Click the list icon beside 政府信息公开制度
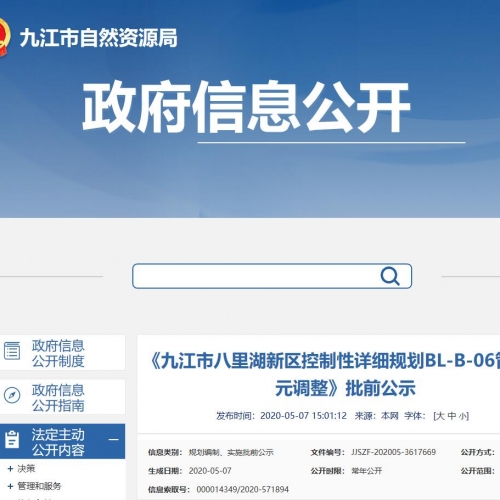This screenshot has width=500, height=500. coord(12,351)
